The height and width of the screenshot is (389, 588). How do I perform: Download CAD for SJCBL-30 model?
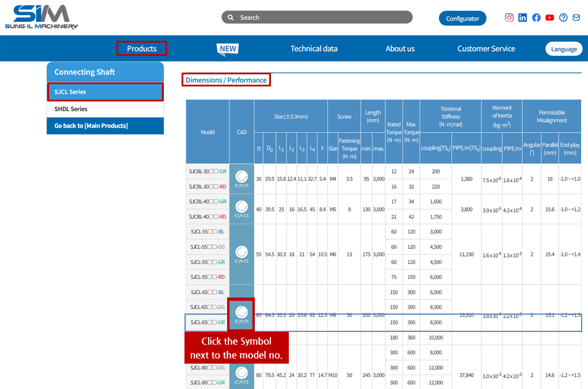(242, 179)
